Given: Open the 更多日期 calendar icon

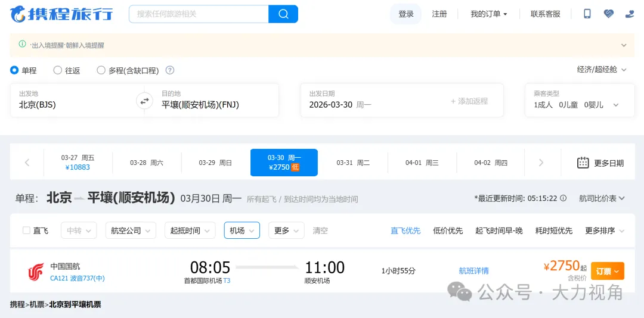Looking at the screenshot, I should point(583,163).
